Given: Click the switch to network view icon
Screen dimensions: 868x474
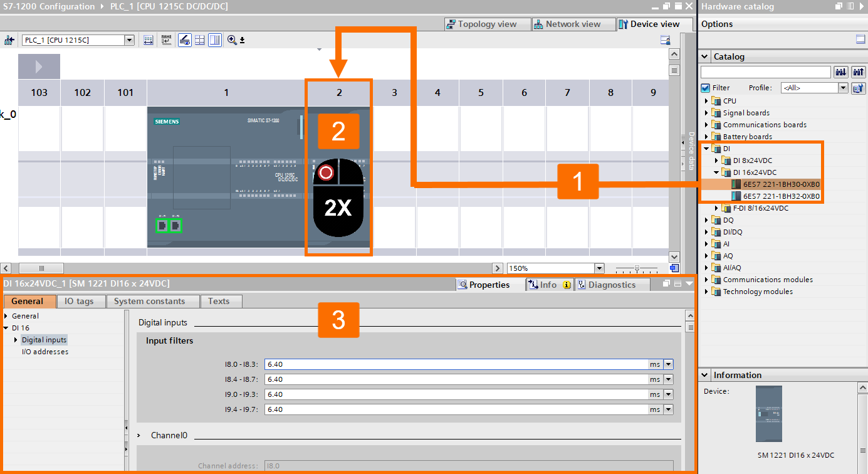Looking at the screenshot, I should (x=9, y=40).
